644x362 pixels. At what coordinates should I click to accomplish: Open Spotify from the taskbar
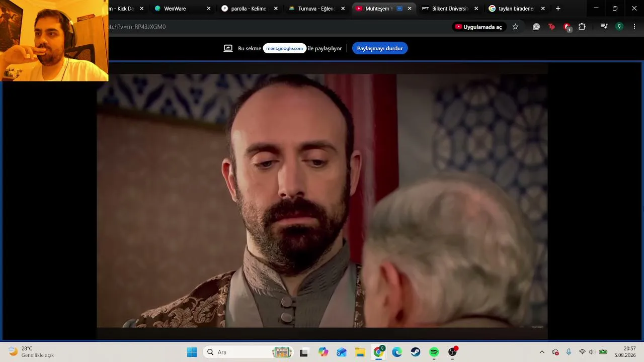click(x=434, y=352)
